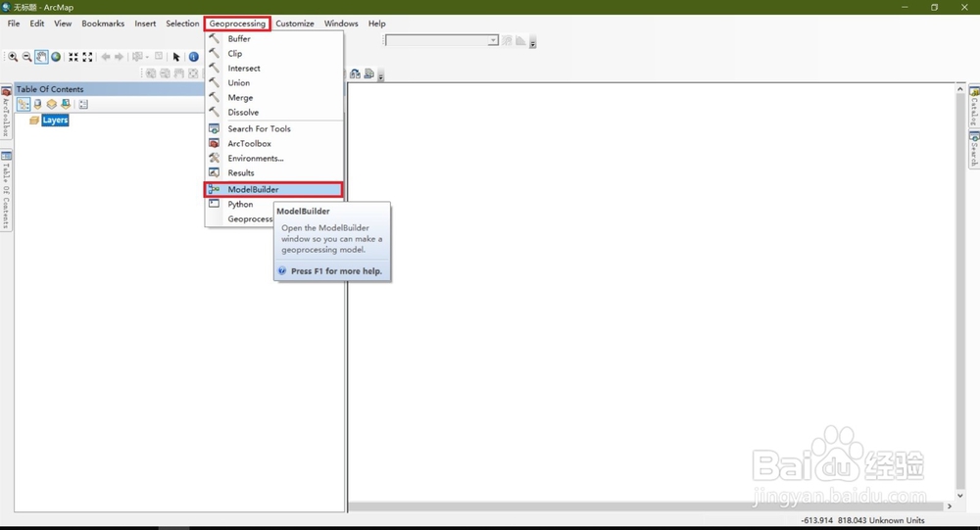Viewport: 980px width, 530px height.
Task: Click the Full Extent globe icon
Action: (56, 57)
